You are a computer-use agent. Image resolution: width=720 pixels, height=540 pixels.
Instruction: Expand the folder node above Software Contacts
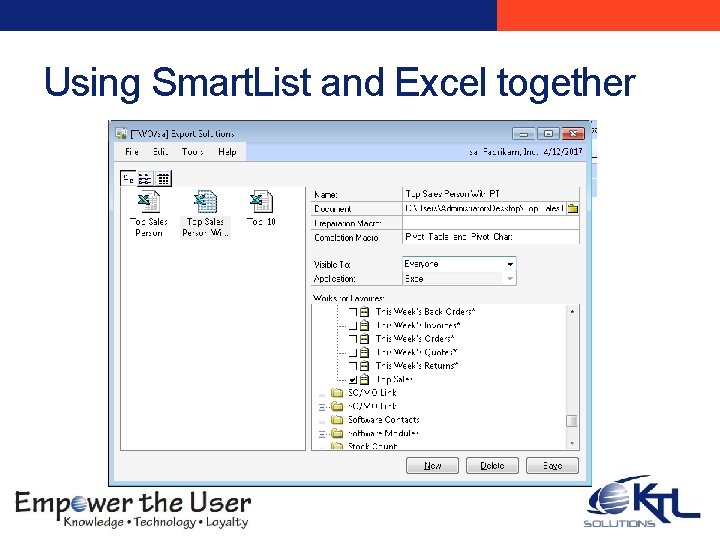point(322,406)
